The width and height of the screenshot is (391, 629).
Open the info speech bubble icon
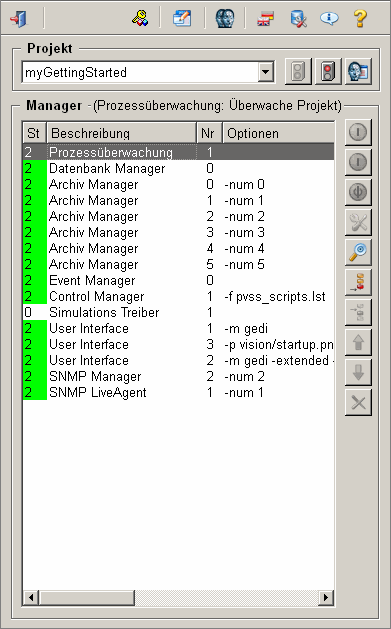[x=329, y=18]
